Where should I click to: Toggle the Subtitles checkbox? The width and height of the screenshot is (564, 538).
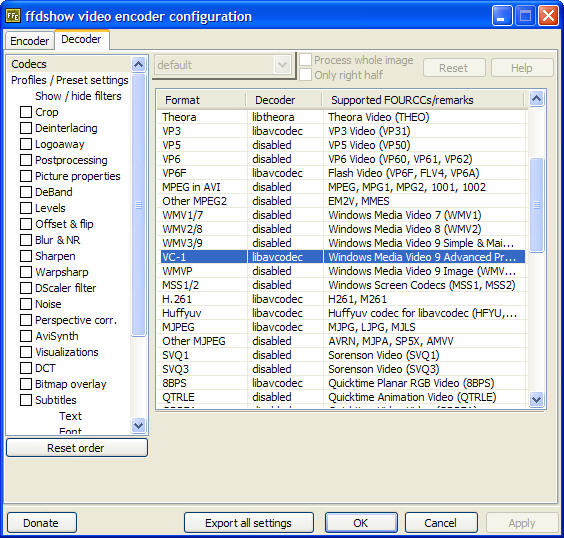click(x=26, y=400)
